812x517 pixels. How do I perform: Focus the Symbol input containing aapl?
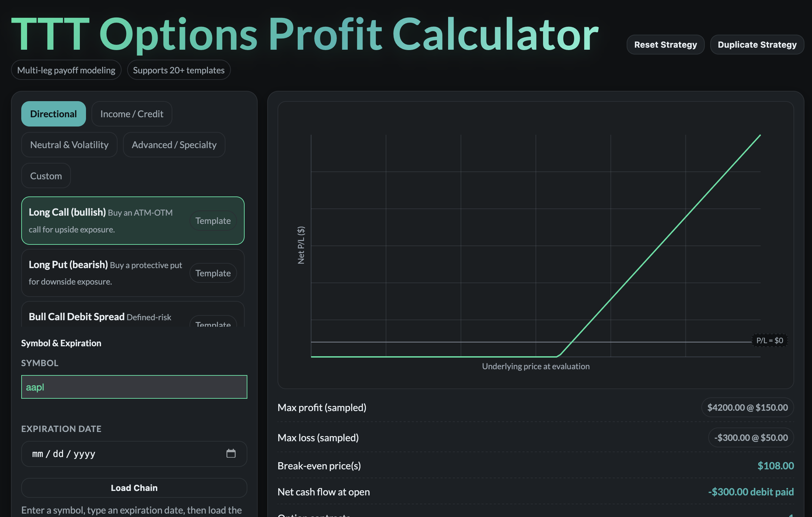pyautogui.click(x=134, y=387)
